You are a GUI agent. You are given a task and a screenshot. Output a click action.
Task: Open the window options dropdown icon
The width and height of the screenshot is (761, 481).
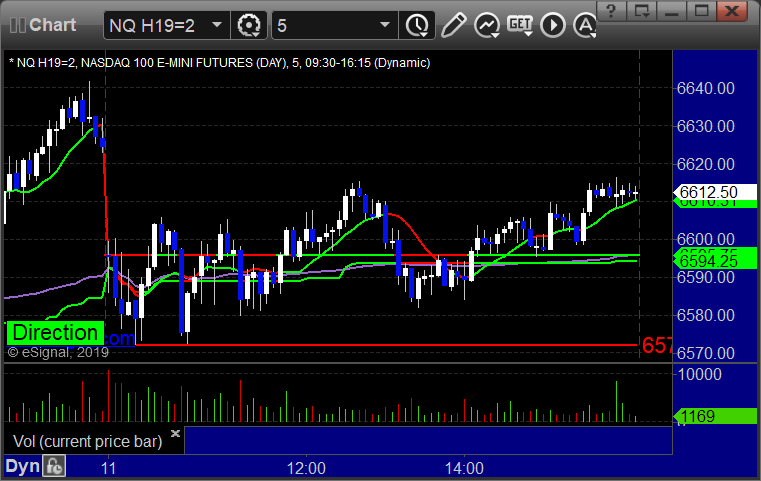(x=642, y=11)
